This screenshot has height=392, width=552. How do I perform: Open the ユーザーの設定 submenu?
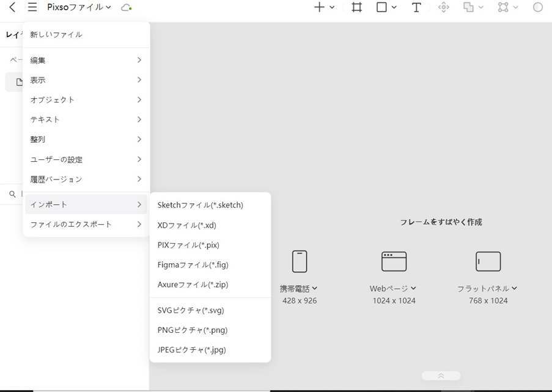pos(86,159)
